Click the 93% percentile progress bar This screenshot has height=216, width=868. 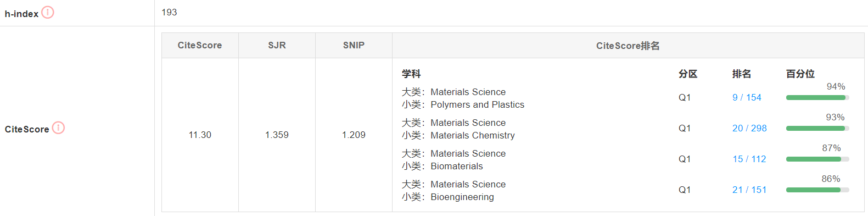[x=817, y=128]
